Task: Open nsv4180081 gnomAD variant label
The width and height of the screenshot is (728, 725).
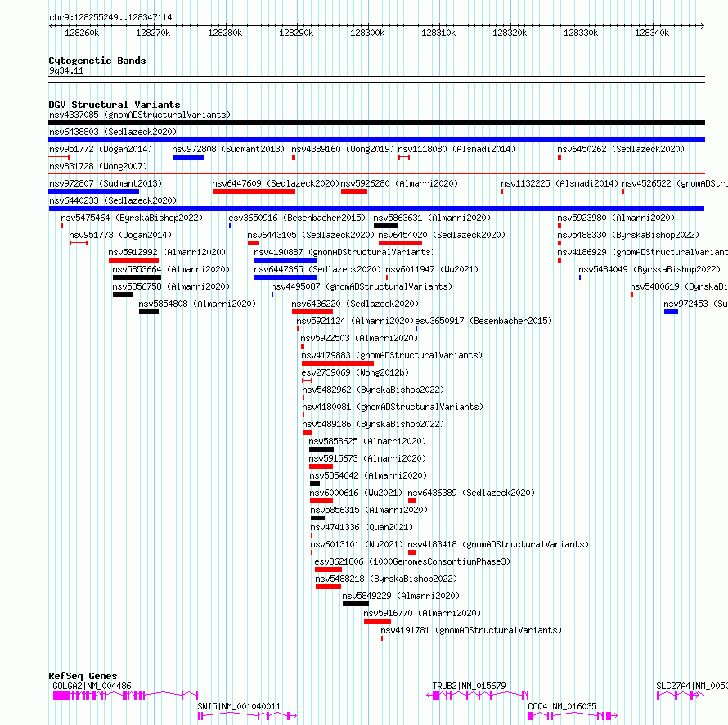Action: click(393, 407)
